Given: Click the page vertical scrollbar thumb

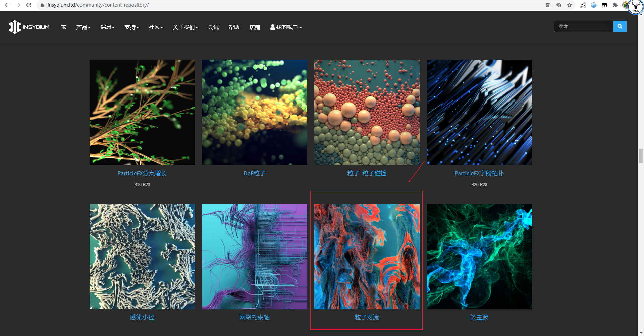Looking at the screenshot, I should (641, 156).
